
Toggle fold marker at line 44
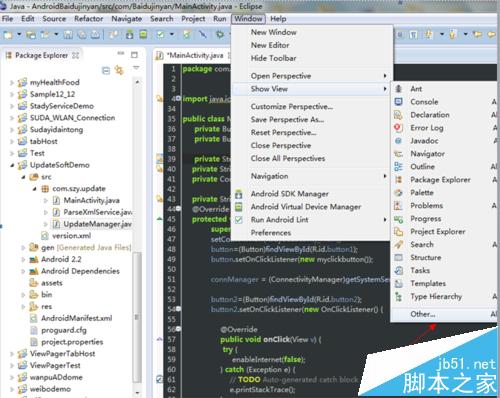(x=179, y=209)
